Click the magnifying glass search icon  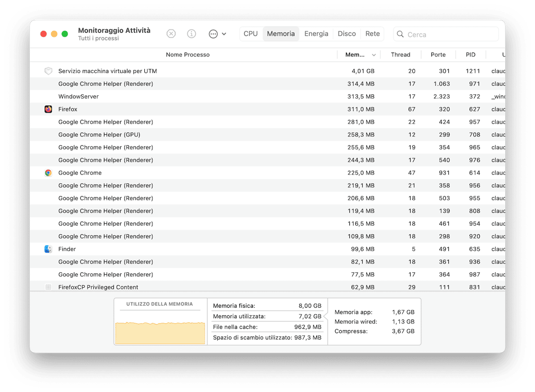tap(400, 34)
